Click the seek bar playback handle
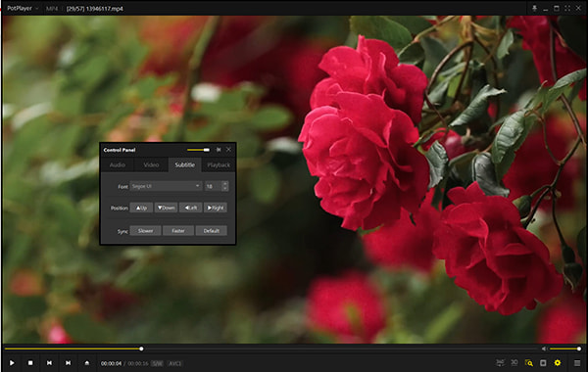Screen dimensions: 588x372 [x=141, y=349]
